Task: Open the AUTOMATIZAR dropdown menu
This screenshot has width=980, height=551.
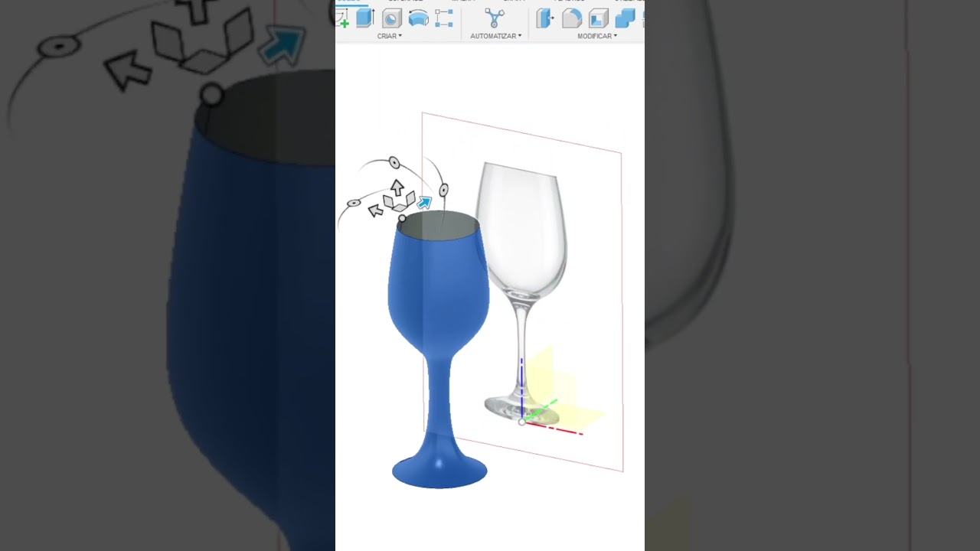Action: (x=496, y=36)
